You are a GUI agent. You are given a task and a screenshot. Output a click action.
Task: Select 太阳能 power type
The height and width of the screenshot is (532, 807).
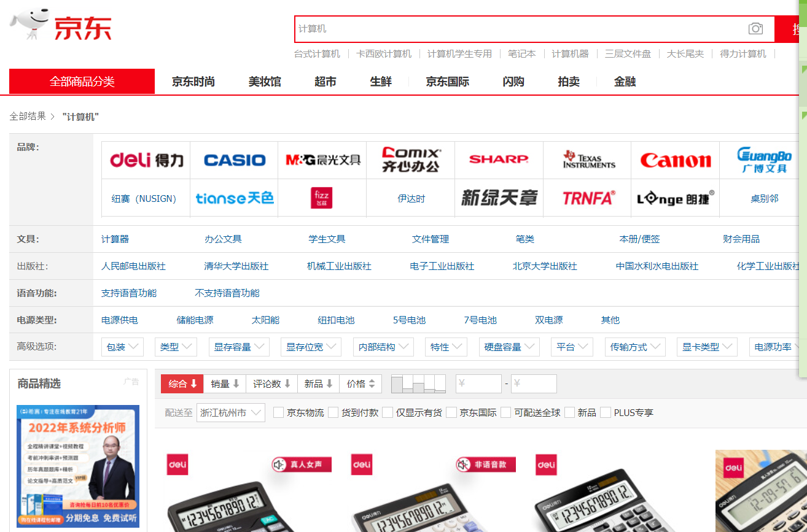coord(265,320)
